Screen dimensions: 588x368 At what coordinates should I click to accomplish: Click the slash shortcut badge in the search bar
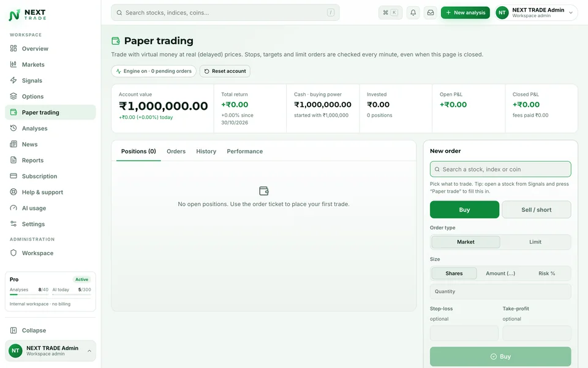pyautogui.click(x=330, y=13)
